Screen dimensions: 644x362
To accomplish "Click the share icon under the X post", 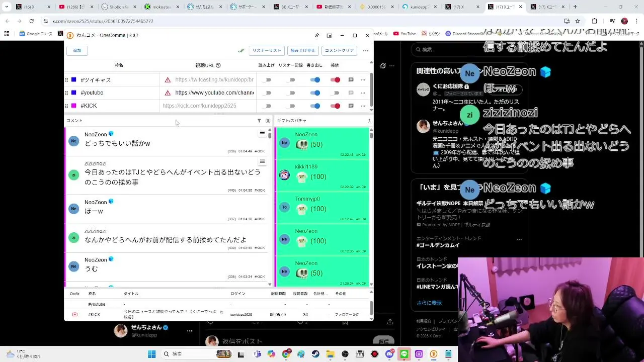I will click(390, 322).
